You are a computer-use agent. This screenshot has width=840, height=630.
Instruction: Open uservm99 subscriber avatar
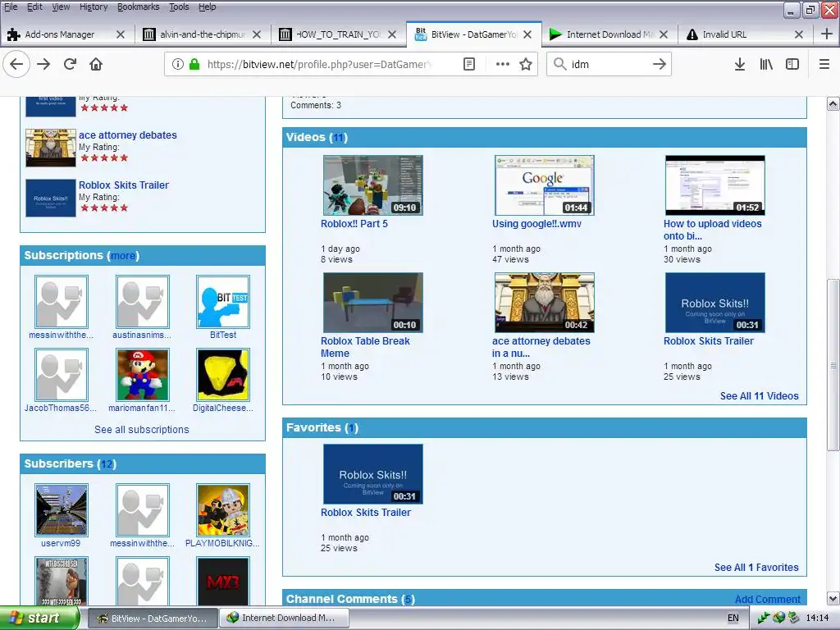click(61, 510)
